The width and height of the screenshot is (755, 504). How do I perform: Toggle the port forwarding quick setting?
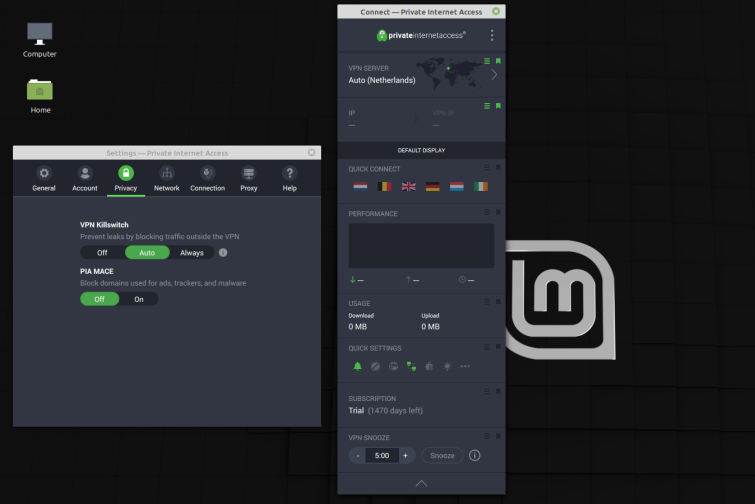393,366
